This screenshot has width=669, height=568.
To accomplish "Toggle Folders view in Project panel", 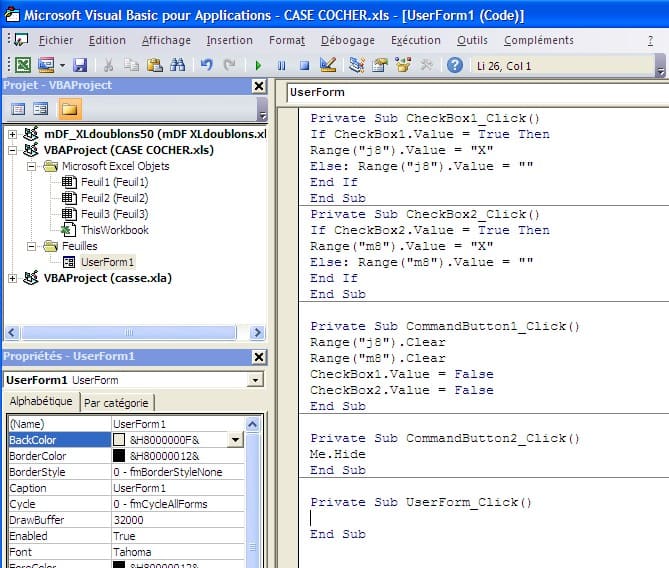I will [x=70, y=109].
